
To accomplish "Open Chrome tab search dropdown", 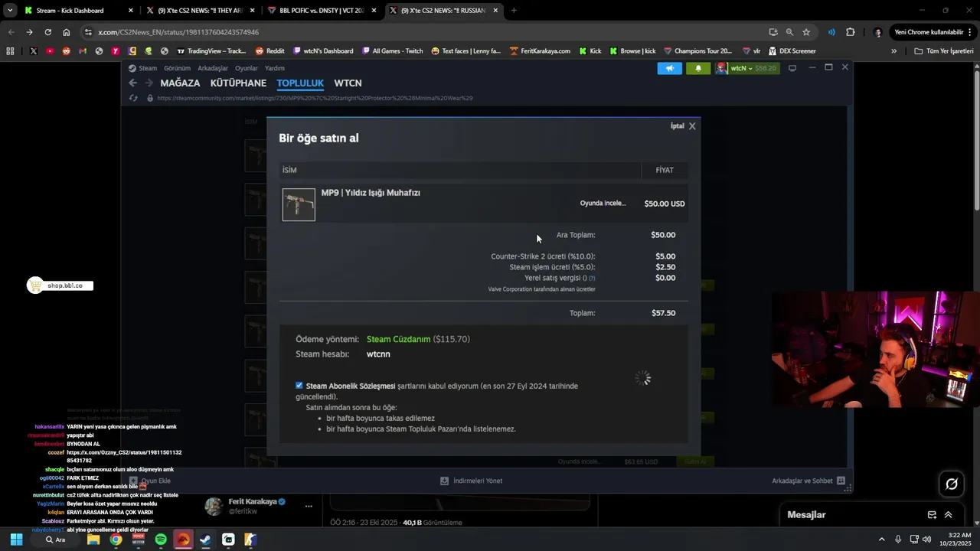I will tap(10, 11).
